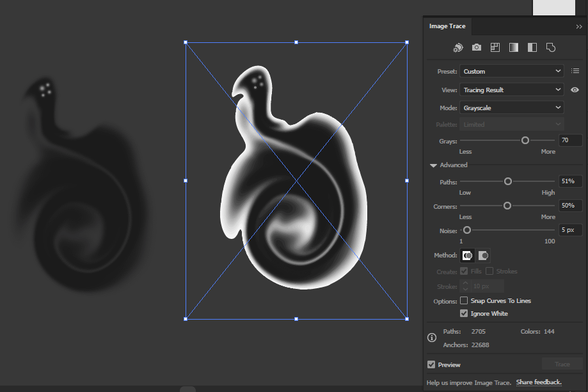Open the Share feedback link
This screenshot has width=588, height=392.
coord(539,382)
